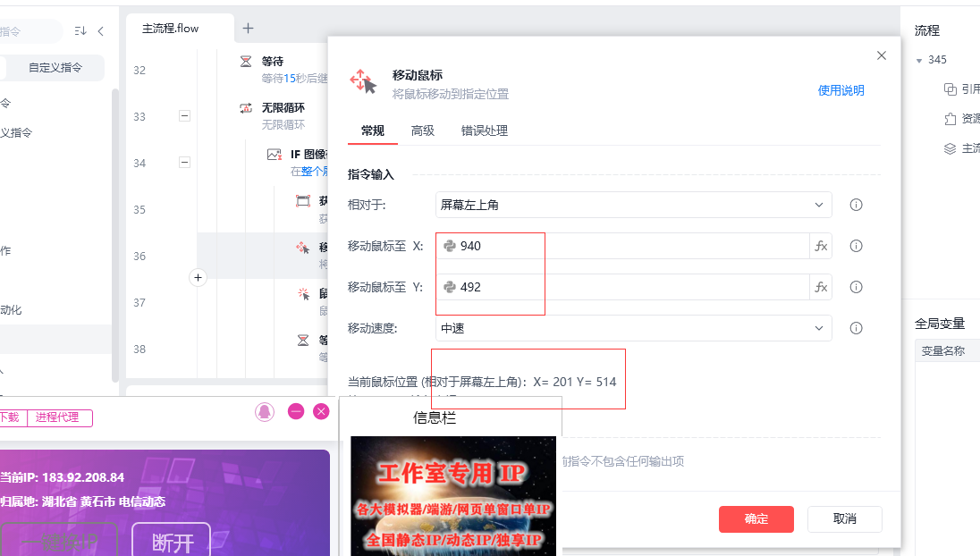Switch to the 高级 tab
This screenshot has width=980, height=556.
(x=423, y=131)
